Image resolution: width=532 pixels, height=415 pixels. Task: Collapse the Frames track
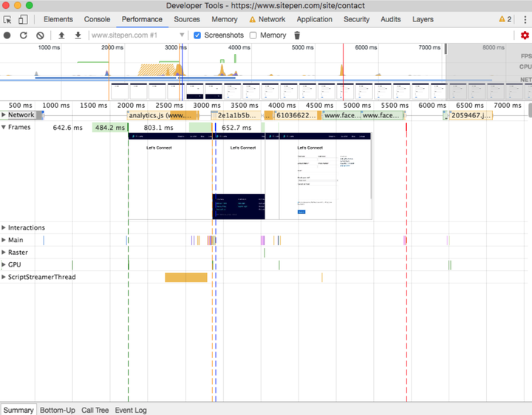[4, 127]
